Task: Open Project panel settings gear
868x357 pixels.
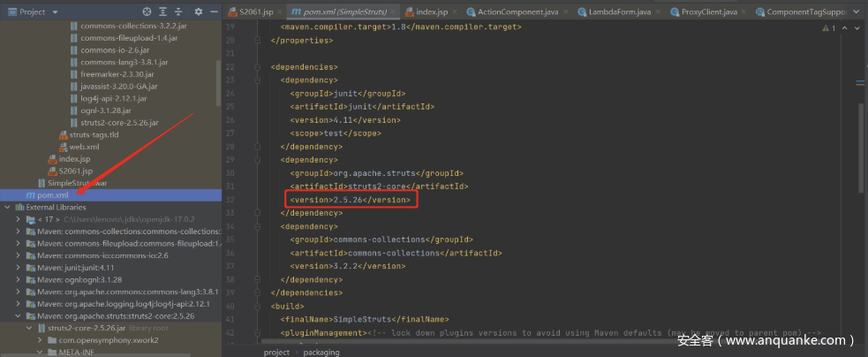Action: pos(198,11)
